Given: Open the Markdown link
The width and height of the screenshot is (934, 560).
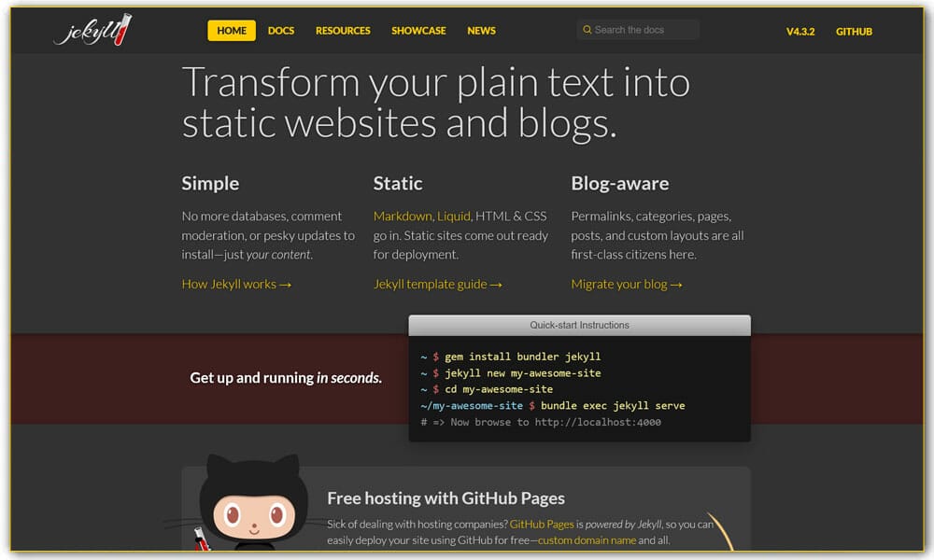Looking at the screenshot, I should [401, 216].
